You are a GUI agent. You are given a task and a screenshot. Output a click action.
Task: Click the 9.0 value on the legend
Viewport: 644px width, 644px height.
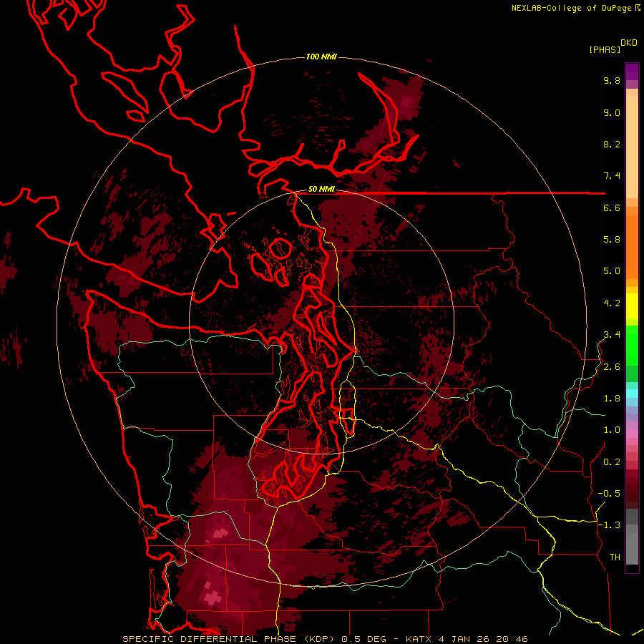coord(612,113)
